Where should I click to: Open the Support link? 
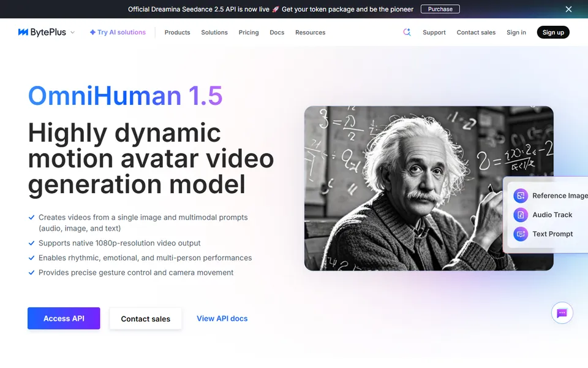pos(434,33)
